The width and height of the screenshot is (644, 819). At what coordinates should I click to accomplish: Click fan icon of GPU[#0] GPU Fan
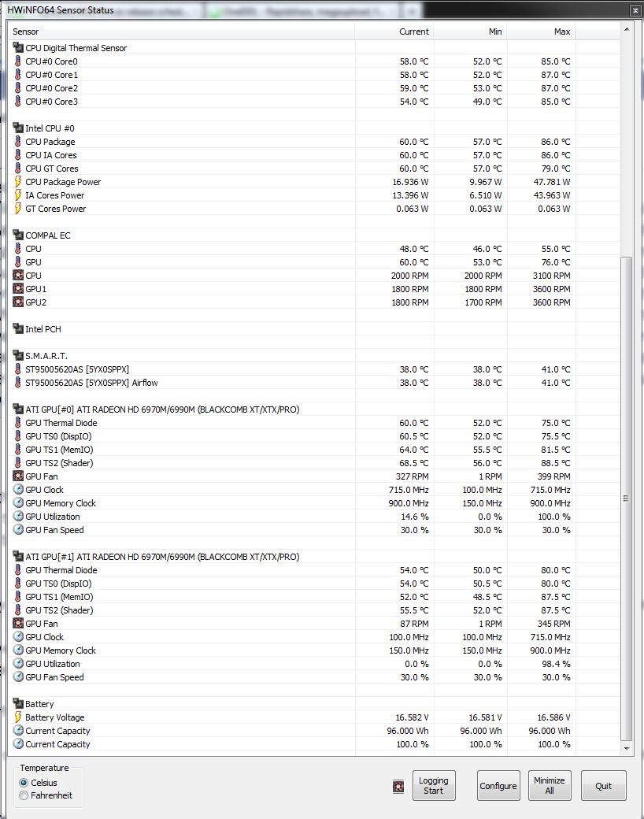tap(18, 476)
